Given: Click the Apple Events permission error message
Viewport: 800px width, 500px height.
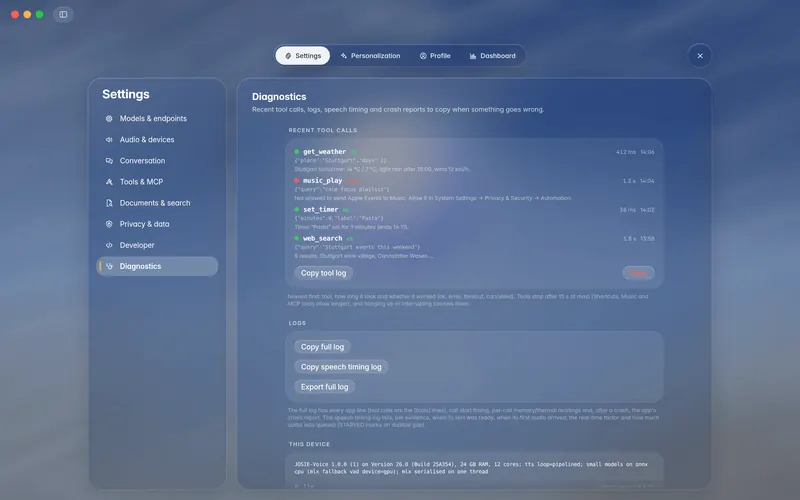Looking at the screenshot, I should [433, 198].
